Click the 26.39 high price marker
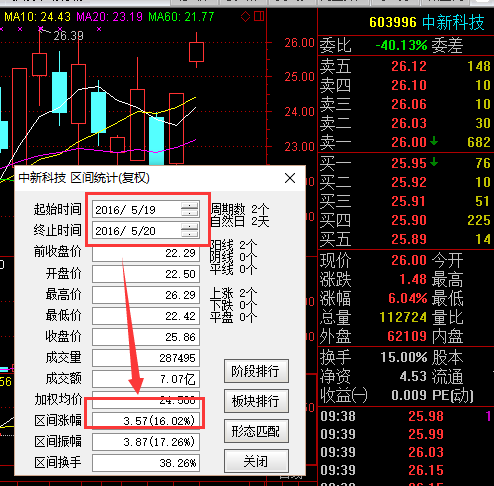The width and height of the screenshot is (494, 486). (x=68, y=36)
